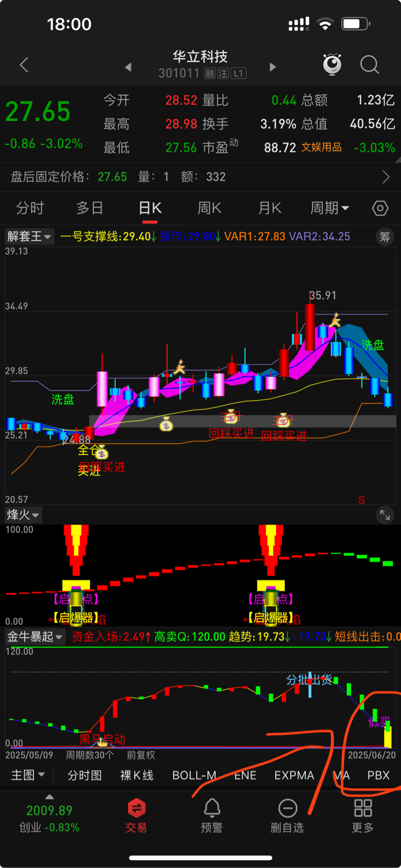The width and height of the screenshot is (401, 868).
Task: Tap 总值 40.56亿 market cap value
Action: pos(348,124)
